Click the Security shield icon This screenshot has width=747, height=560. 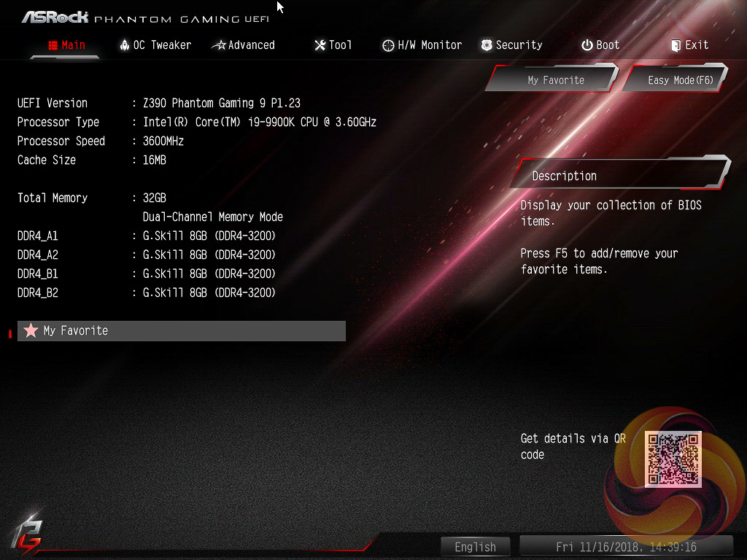[487, 45]
